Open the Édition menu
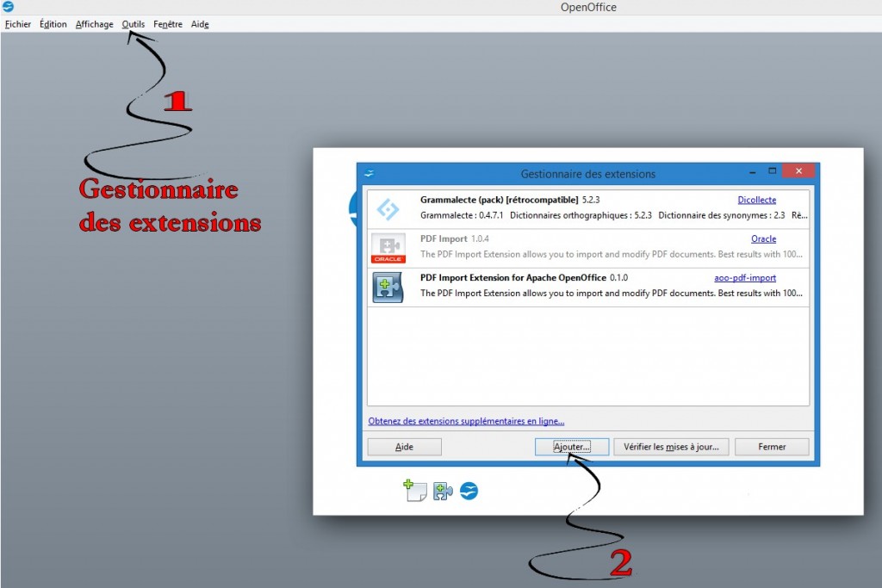 [x=53, y=24]
